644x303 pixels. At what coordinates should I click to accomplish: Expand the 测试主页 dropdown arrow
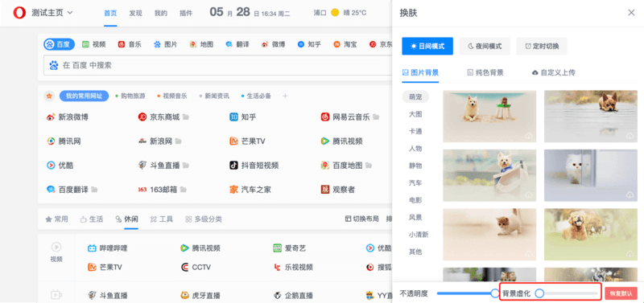[70, 13]
